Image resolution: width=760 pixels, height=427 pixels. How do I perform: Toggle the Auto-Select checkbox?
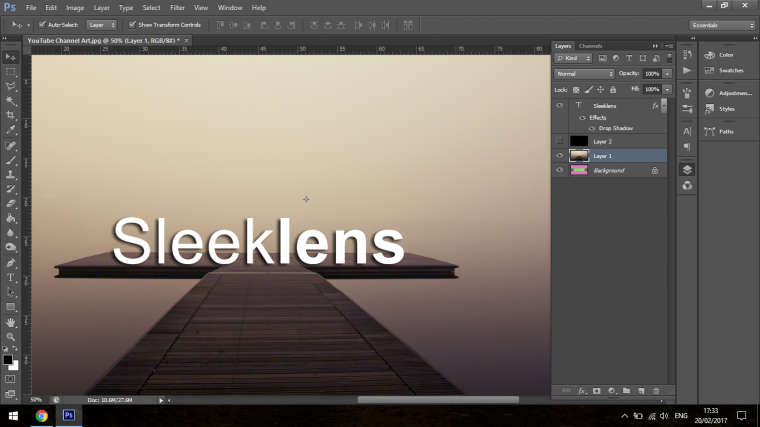point(42,25)
